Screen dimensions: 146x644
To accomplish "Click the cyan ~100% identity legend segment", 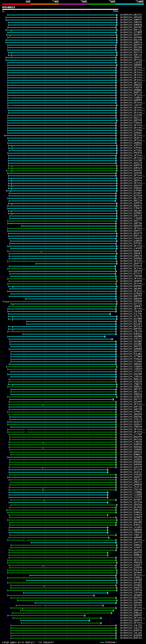I will (x=130, y=4).
